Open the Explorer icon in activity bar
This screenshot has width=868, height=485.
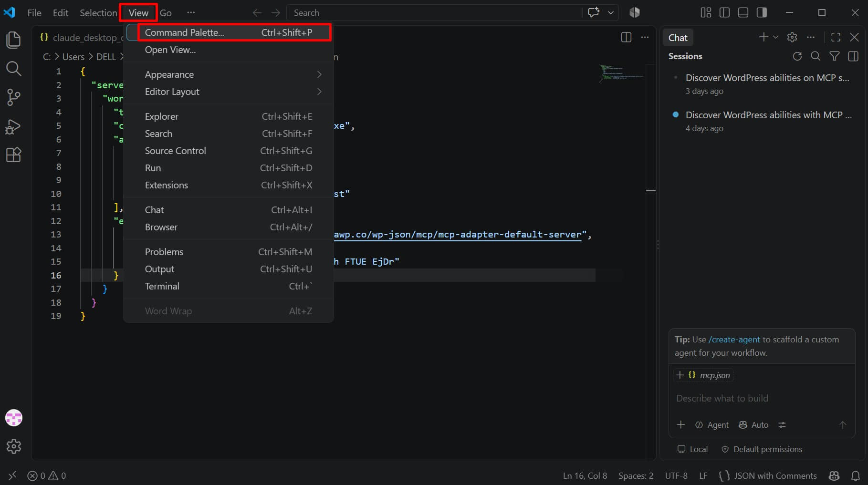pos(13,40)
